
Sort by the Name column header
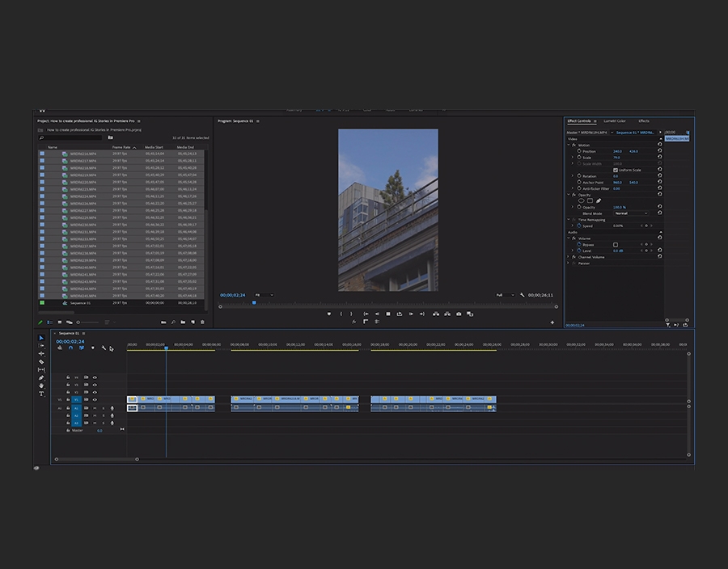tap(53, 147)
